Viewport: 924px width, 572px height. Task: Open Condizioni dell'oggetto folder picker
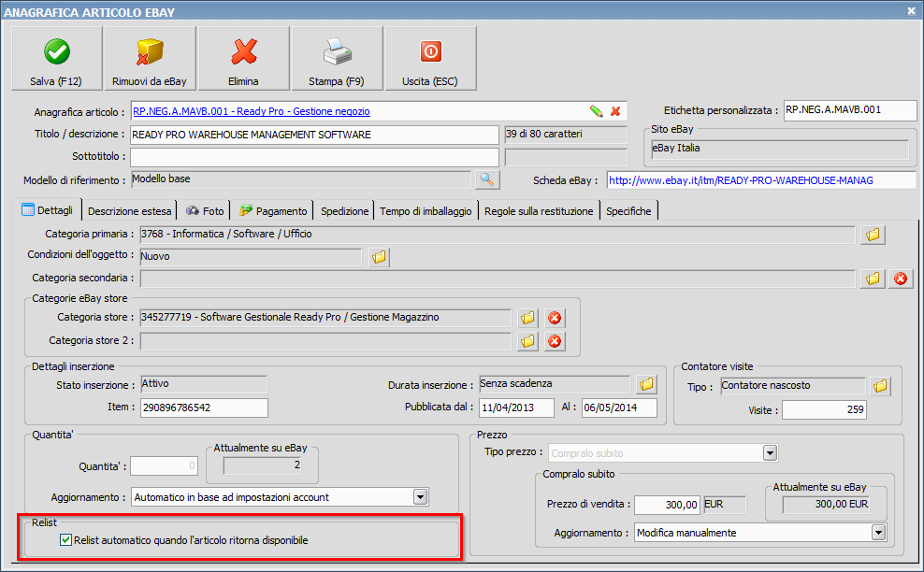(380, 257)
